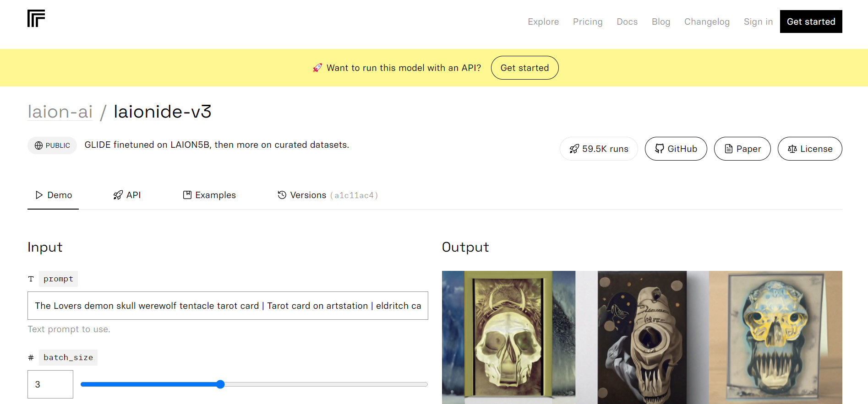This screenshot has width=868, height=404.
Task: Click the globe icon in PUBLIC badge
Action: coord(39,145)
